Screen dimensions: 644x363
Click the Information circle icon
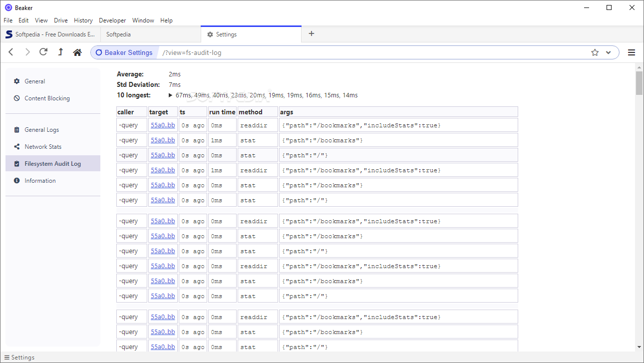[17, 181]
